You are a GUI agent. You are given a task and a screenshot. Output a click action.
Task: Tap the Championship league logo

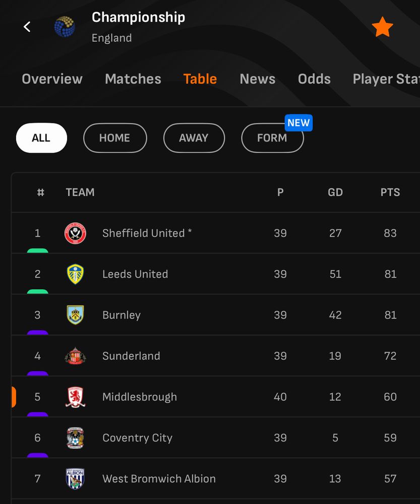(x=65, y=27)
